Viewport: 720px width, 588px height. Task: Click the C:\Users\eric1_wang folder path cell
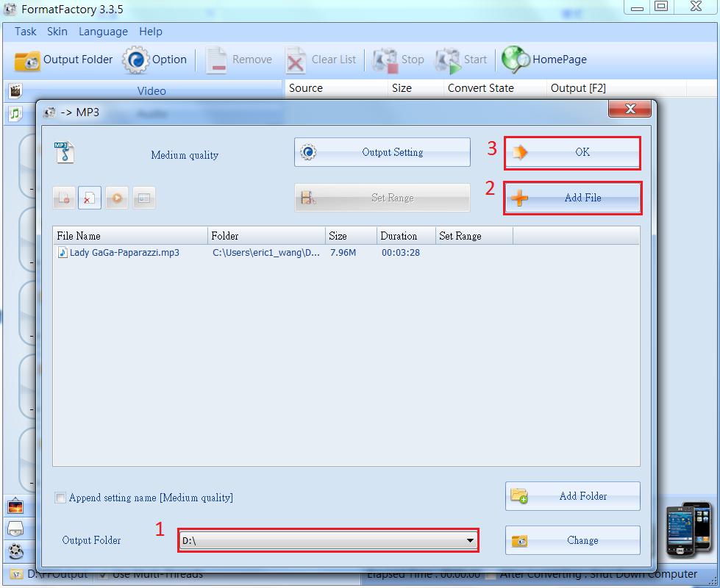[266, 252]
